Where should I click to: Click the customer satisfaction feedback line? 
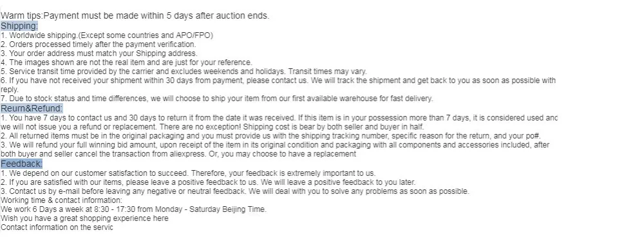(188, 173)
